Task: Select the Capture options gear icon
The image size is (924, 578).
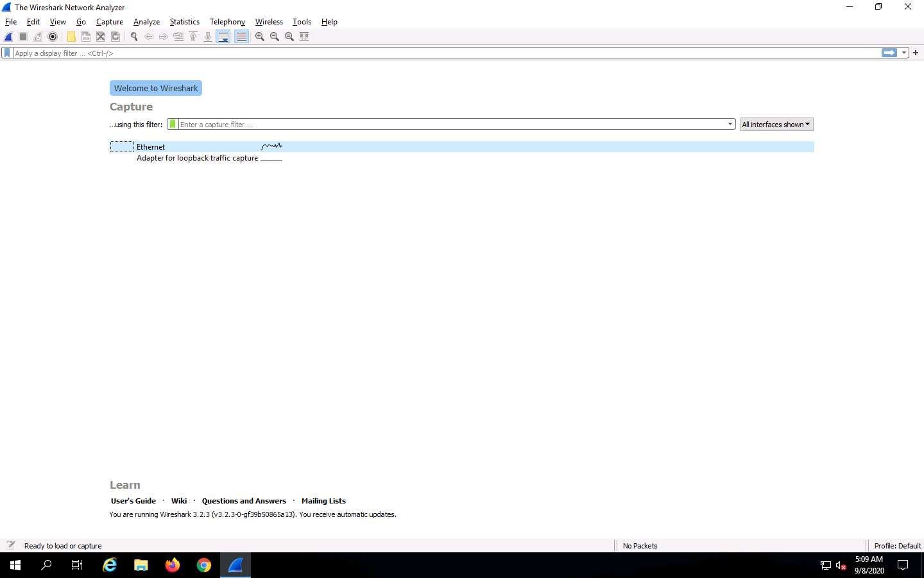Action: pos(53,37)
